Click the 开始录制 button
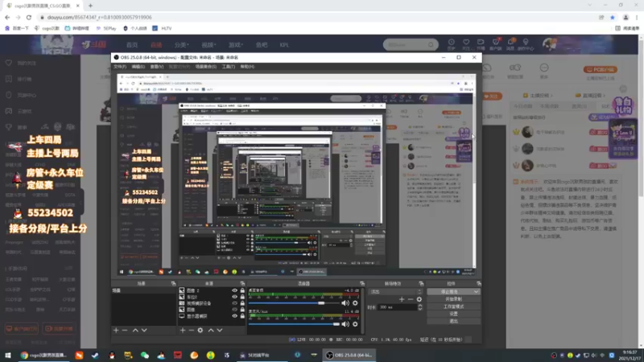 click(x=453, y=298)
